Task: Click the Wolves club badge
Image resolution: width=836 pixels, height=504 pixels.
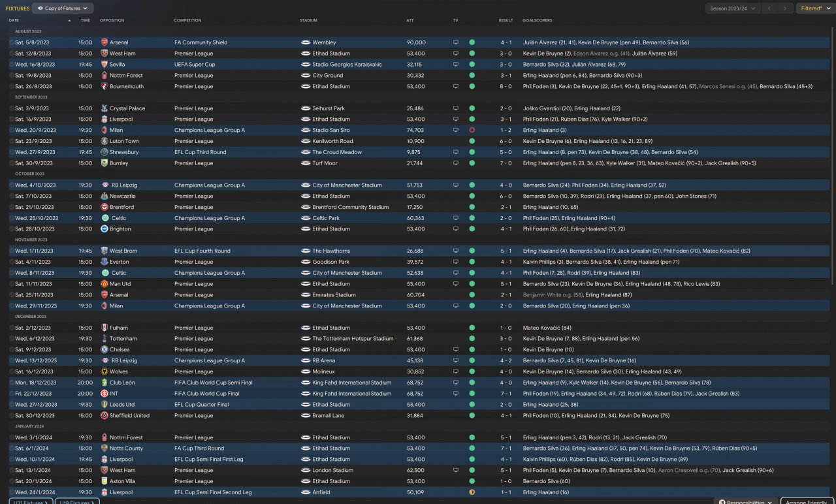Action: (104, 371)
